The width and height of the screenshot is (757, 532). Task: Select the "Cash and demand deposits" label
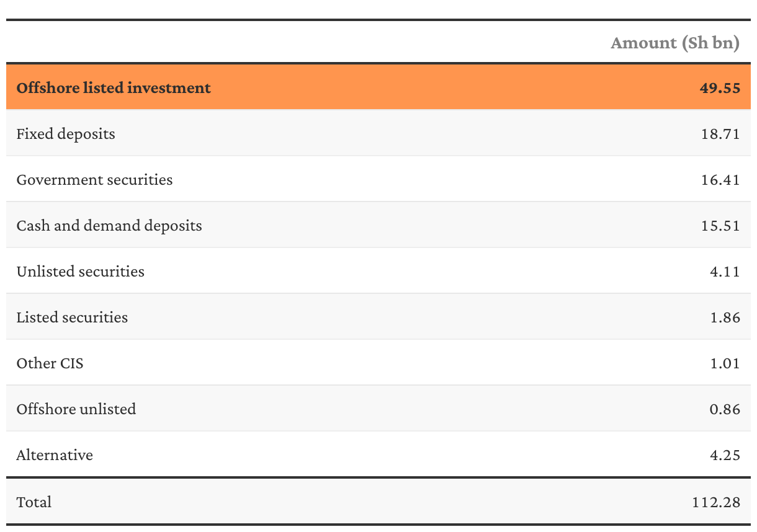[109, 226]
